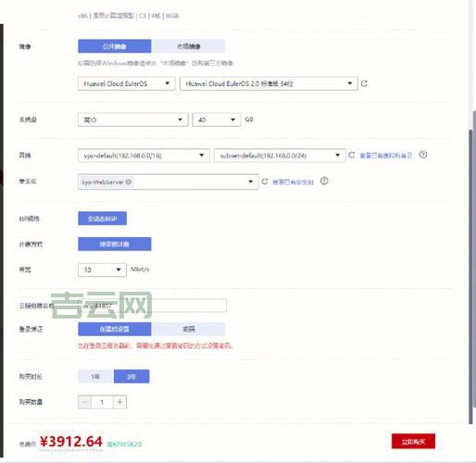476x463 pixels.
Task: Increase the purchase quantity with the plus button
Action: pyautogui.click(x=120, y=402)
